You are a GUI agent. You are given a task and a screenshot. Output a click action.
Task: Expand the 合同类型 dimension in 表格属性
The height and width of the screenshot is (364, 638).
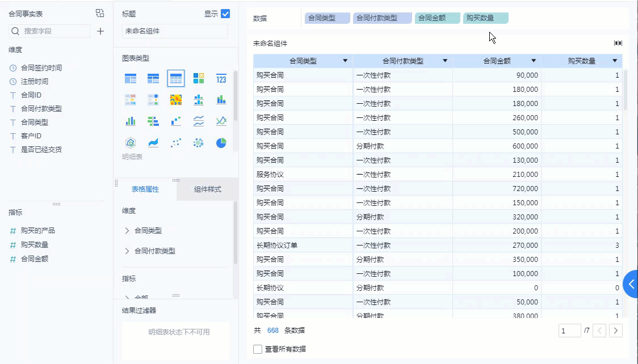pyautogui.click(x=127, y=231)
